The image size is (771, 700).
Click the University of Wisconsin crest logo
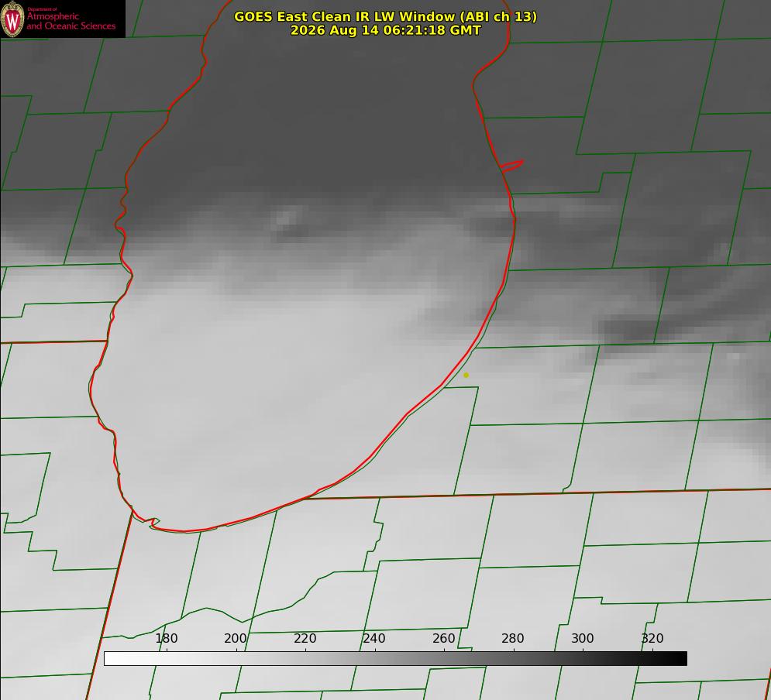click(12, 19)
